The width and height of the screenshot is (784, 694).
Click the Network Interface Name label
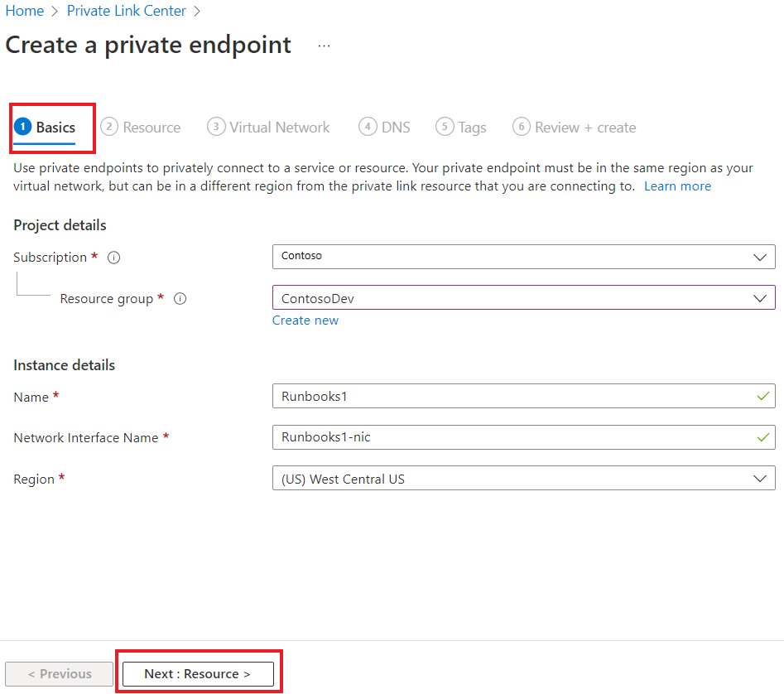click(x=86, y=437)
